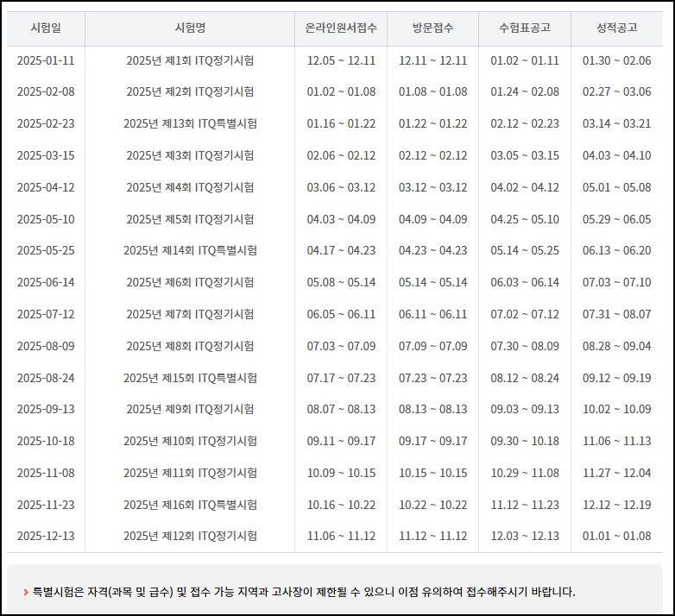This screenshot has width=675, height=616.
Task: Click score notice 07.31 ~ 08.07
Action: coord(617,314)
